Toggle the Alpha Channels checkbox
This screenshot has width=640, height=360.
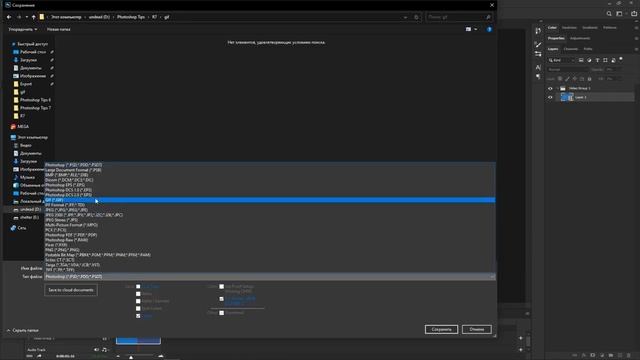[x=138, y=301]
